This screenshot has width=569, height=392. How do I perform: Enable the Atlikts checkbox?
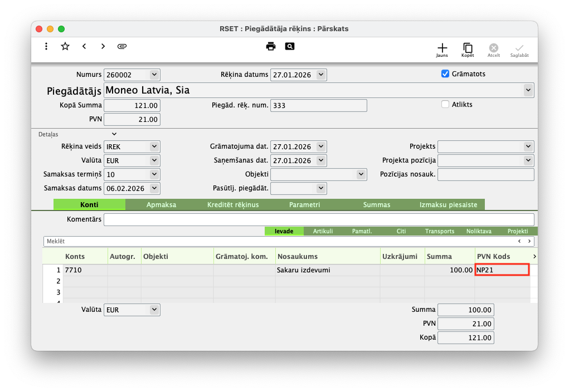[x=445, y=104]
